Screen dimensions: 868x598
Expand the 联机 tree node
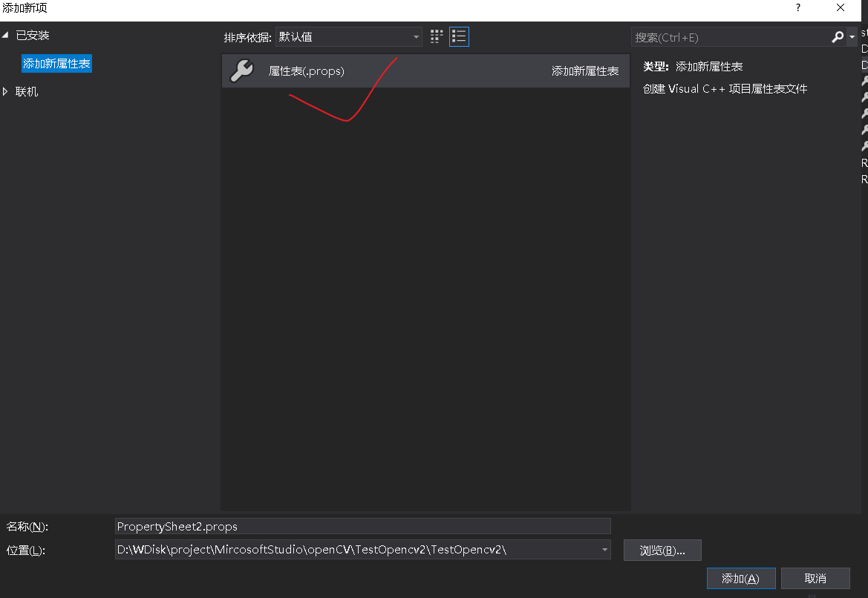pos(5,91)
